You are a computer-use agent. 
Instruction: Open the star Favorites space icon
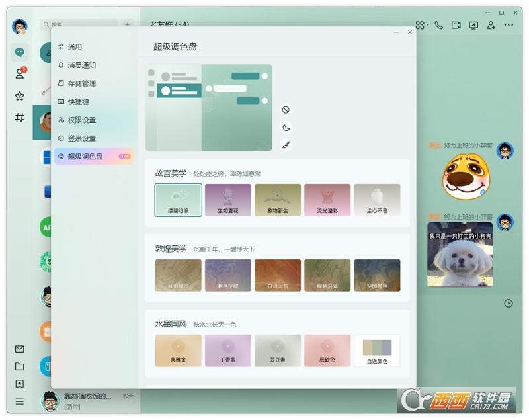(20, 96)
